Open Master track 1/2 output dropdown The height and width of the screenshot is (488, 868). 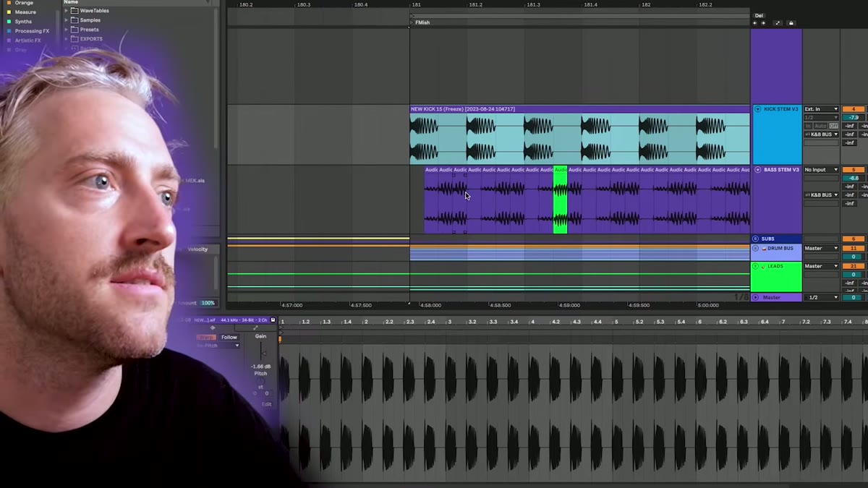[821, 297]
